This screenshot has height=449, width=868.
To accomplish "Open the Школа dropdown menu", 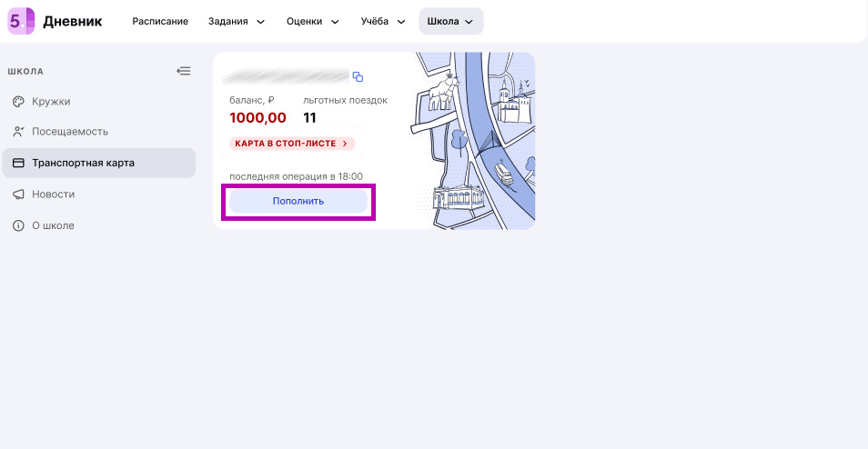I will pos(451,22).
